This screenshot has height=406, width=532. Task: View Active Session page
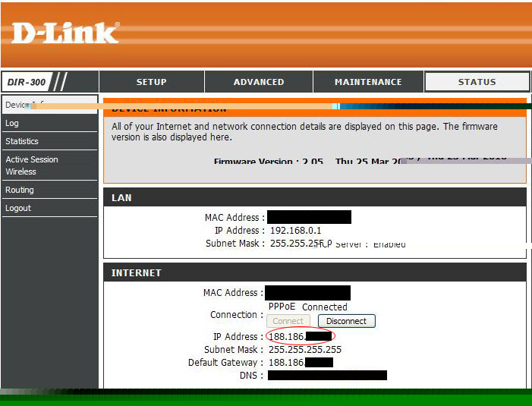click(32, 159)
